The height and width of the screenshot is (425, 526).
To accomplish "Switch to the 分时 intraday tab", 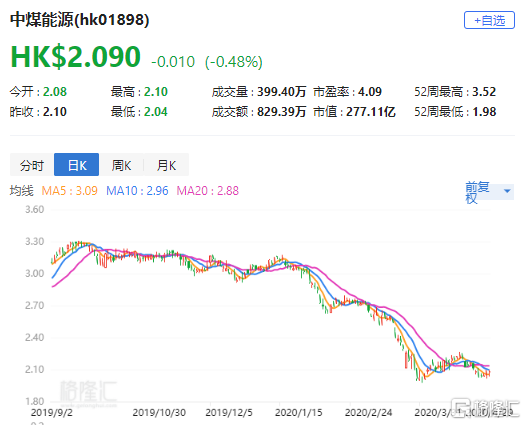I will coord(32,165).
